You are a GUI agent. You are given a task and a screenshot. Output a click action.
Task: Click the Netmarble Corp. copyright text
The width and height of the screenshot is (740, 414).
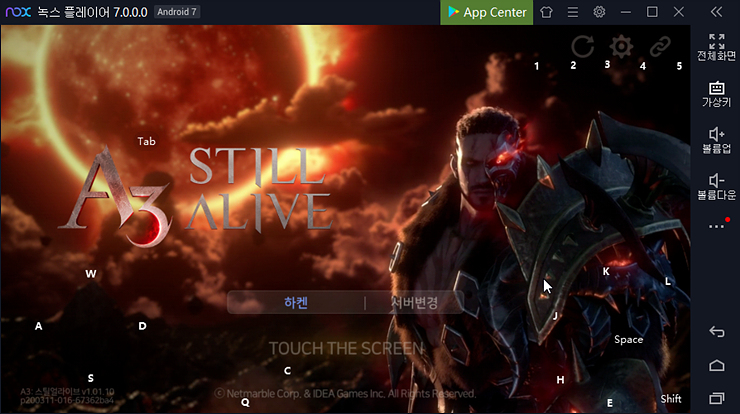click(x=345, y=393)
